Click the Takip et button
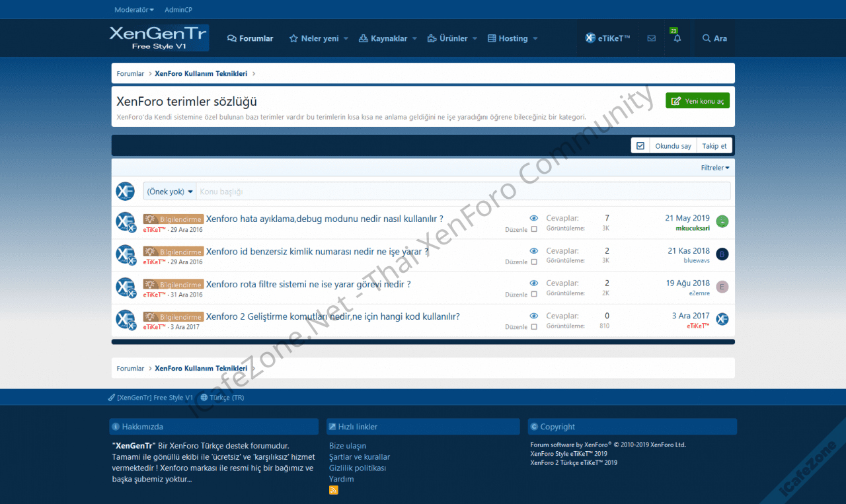The width and height of the screenshot is (846, 504). (714, 146)
